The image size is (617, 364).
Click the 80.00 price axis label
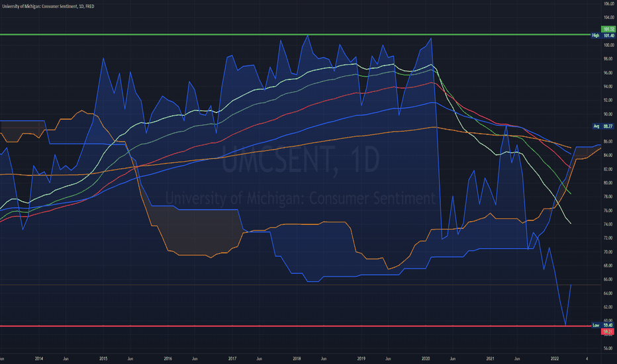[x=609, y=183]
